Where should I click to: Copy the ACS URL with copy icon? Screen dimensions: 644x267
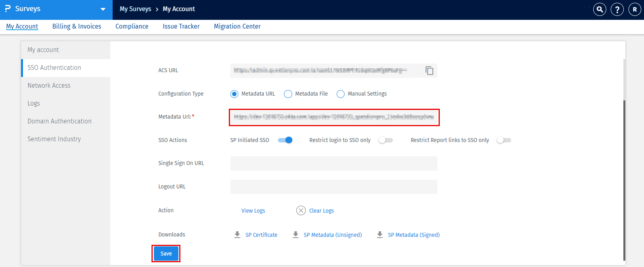pyautogui.click(x=429, y=71)
